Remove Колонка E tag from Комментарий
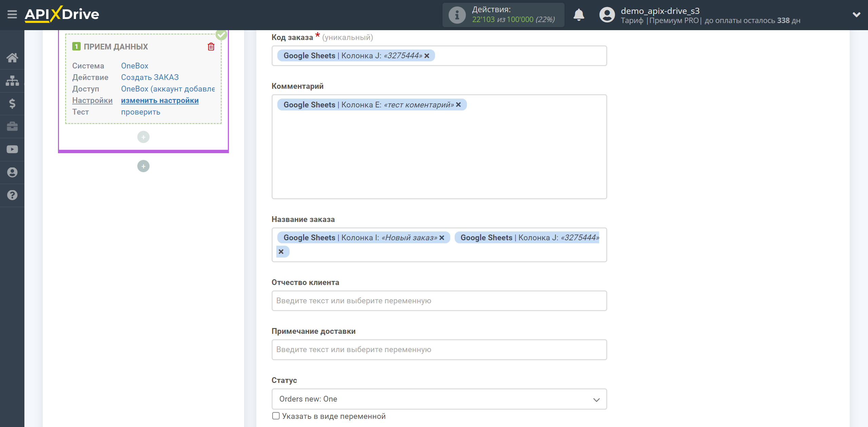 tap(458, 105)
